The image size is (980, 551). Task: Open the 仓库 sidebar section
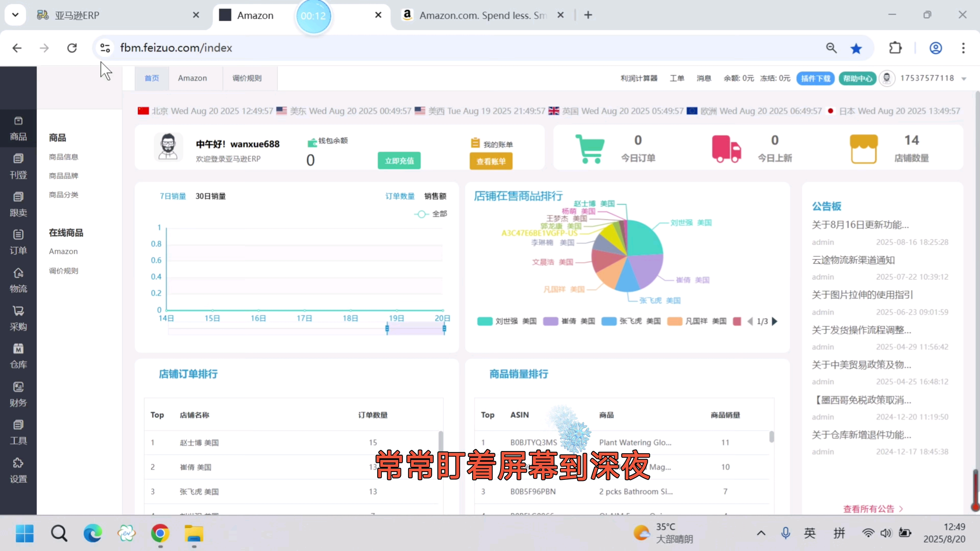(x=18, y=356)
